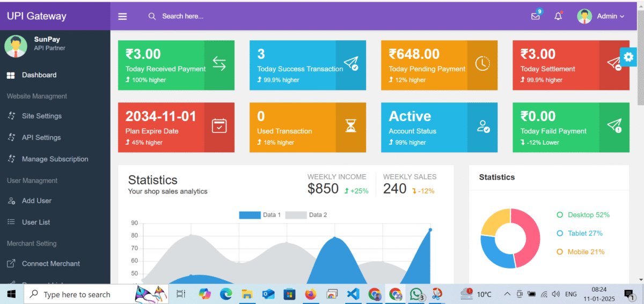This screenshot has width=644, height=304.
Task: Show hidden system tray icons chevron
Action: click(507, 294)
